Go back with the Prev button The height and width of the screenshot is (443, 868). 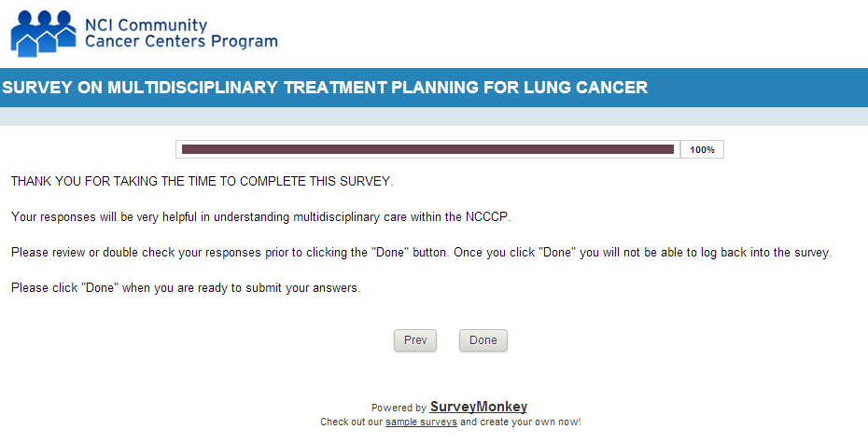point(415,340)
